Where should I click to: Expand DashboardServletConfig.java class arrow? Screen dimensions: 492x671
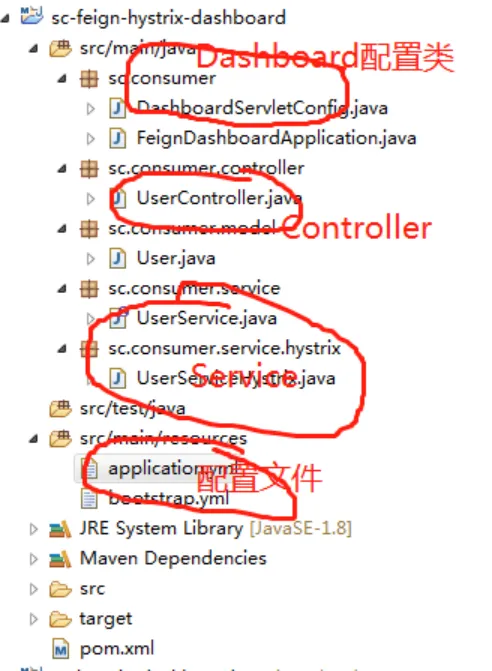(x=90, y=109)
